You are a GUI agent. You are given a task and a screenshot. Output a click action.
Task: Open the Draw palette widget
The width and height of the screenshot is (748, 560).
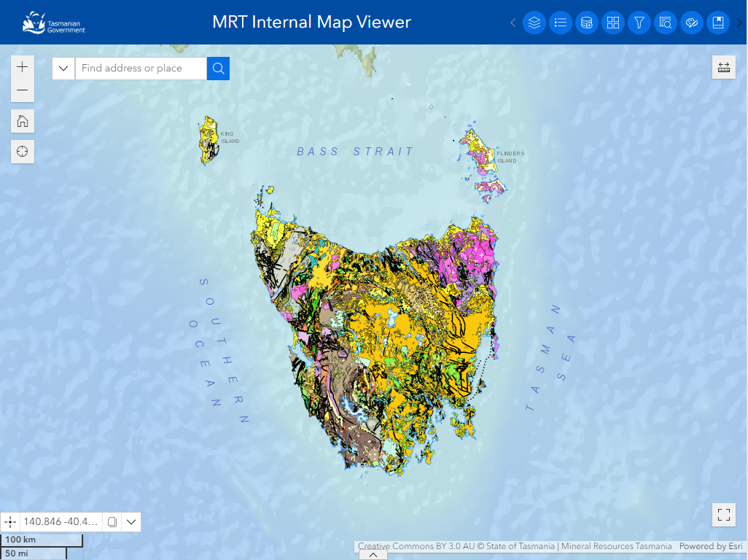(x=692, y=23)
